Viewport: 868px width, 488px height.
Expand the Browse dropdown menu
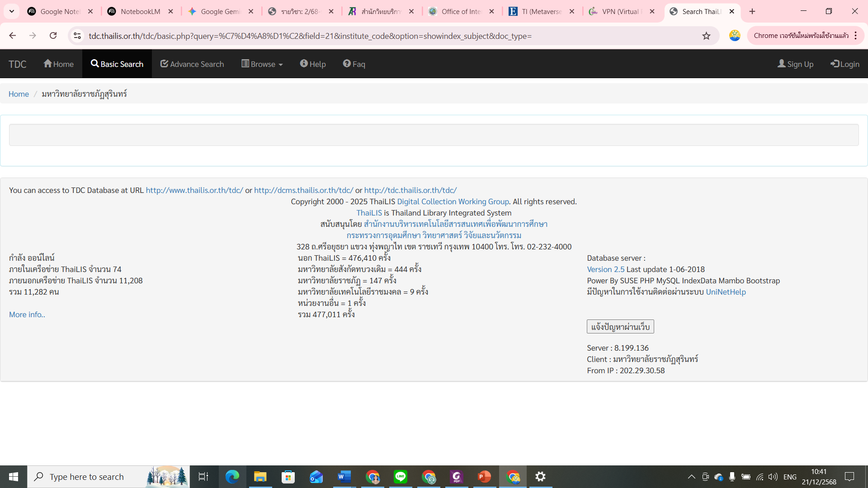pos(261,64)
